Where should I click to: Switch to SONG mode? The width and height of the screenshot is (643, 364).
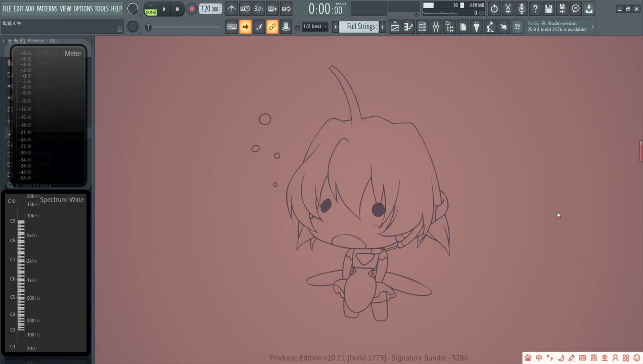151,12
